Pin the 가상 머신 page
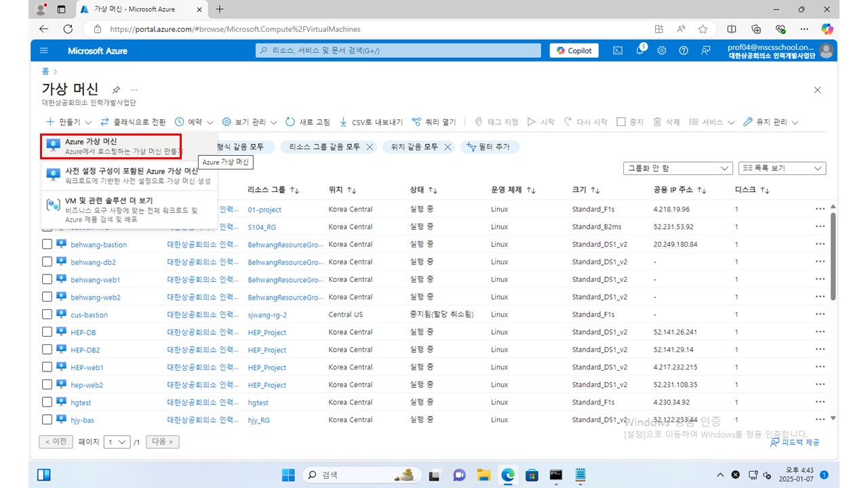The image size is (868, 488). (x=116, y=90)
